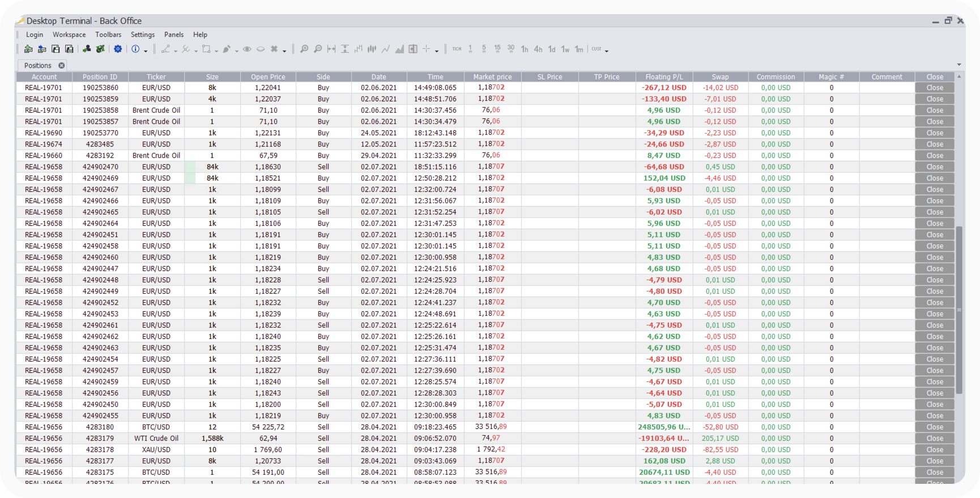Click the crosshair cursor icon
Image resolution: width=980 pixels, height=498 pixels.
coord(427,49)
